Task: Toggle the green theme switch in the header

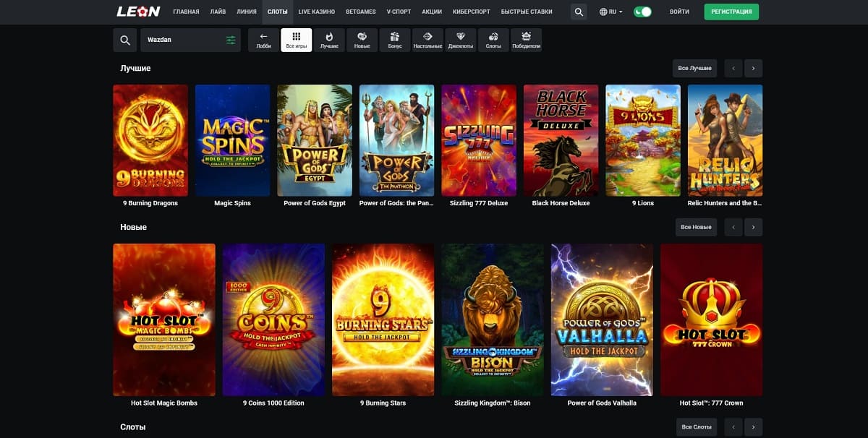Action: click(642, 12)
